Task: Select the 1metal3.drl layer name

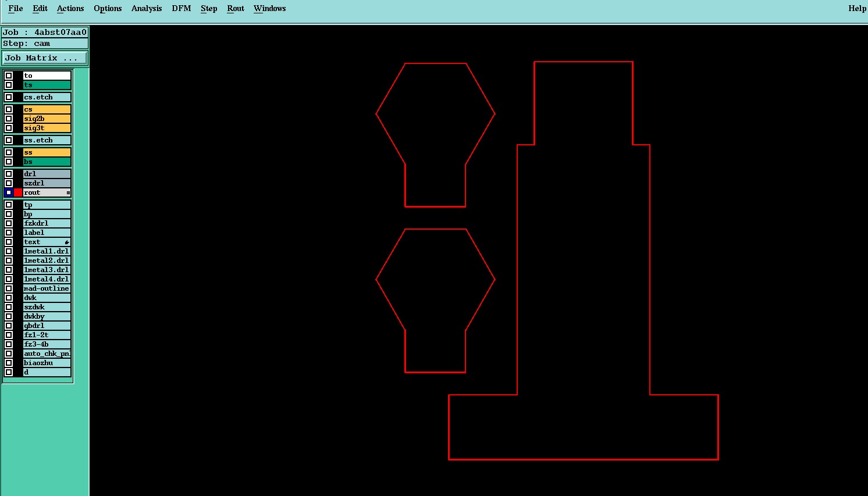Action: click(47, 270)
